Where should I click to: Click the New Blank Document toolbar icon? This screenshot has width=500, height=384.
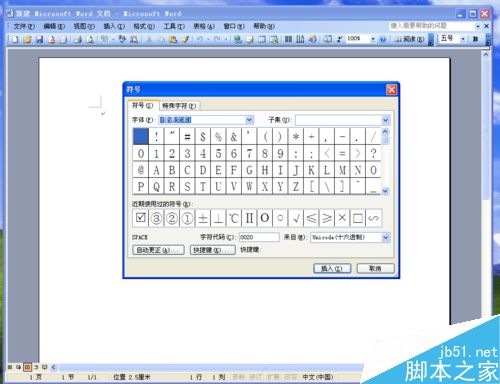(15, 39)
